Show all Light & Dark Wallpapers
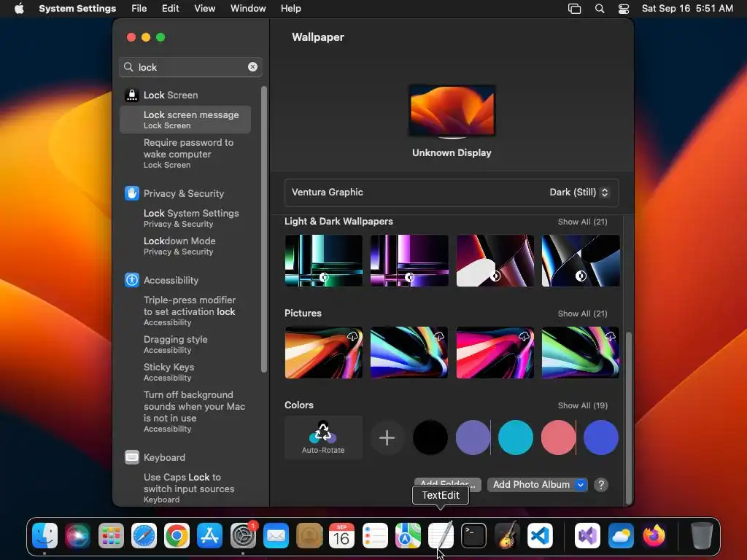747x560 pixels. pos(582,222)
